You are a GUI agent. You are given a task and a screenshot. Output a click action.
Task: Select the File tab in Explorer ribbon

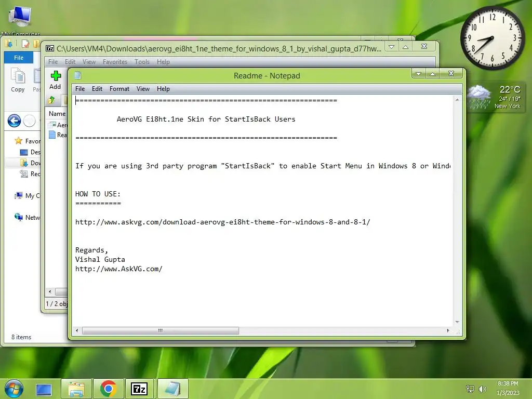tap(19, 58)
